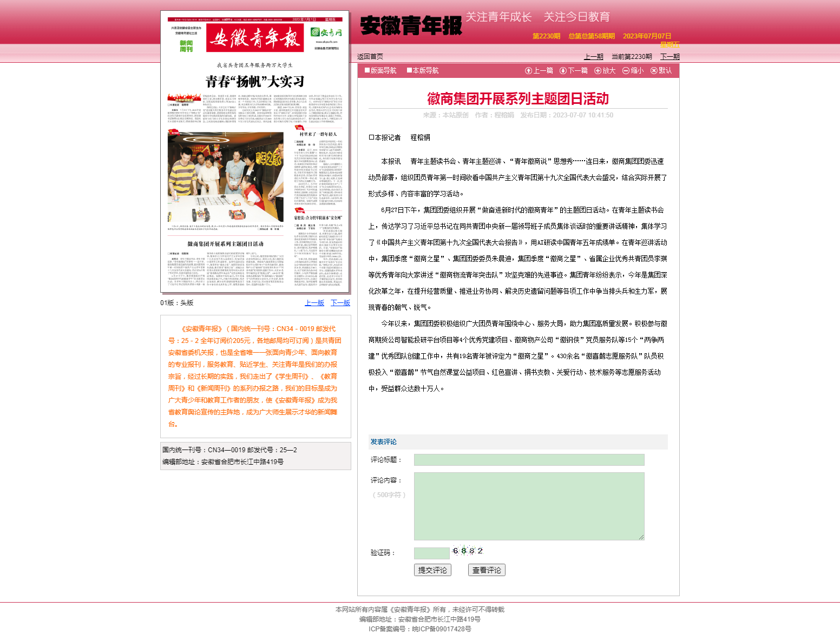Click the 评论内容 text area
840x634 pixels.
coord(529,506)
